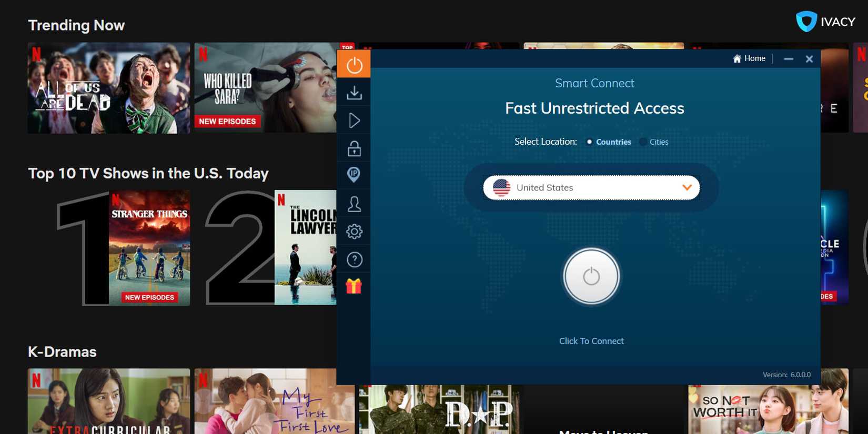Image resolution: width=868 pixels, height=434 pixels.
Task: Click the round power connect button
Action: click(x=591, y=276)
